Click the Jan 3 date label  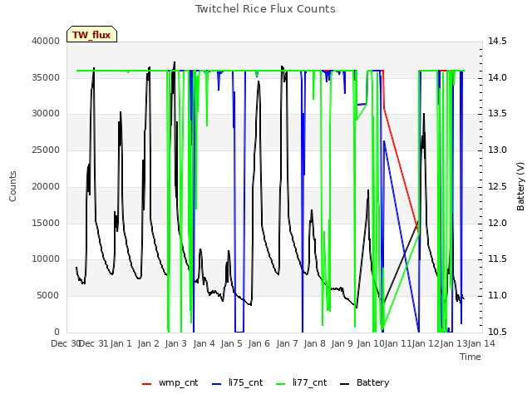[176, 343]
